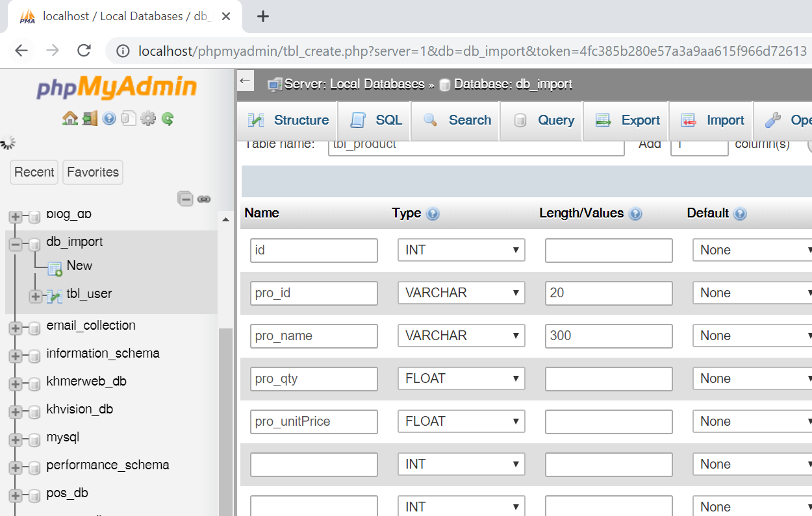The width and height of the screenshot is (812, 516).
Task: Open the Search tab
Action: click(x=456, y=120)
